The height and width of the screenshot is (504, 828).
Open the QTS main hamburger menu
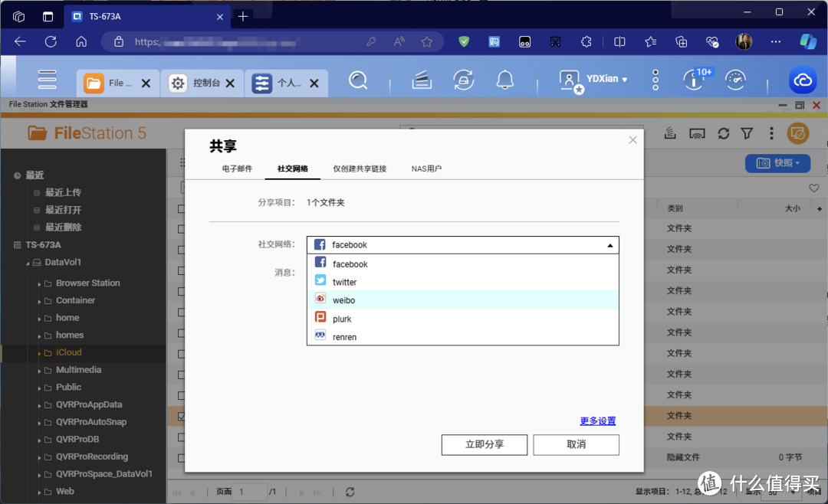tap(48, 80)
